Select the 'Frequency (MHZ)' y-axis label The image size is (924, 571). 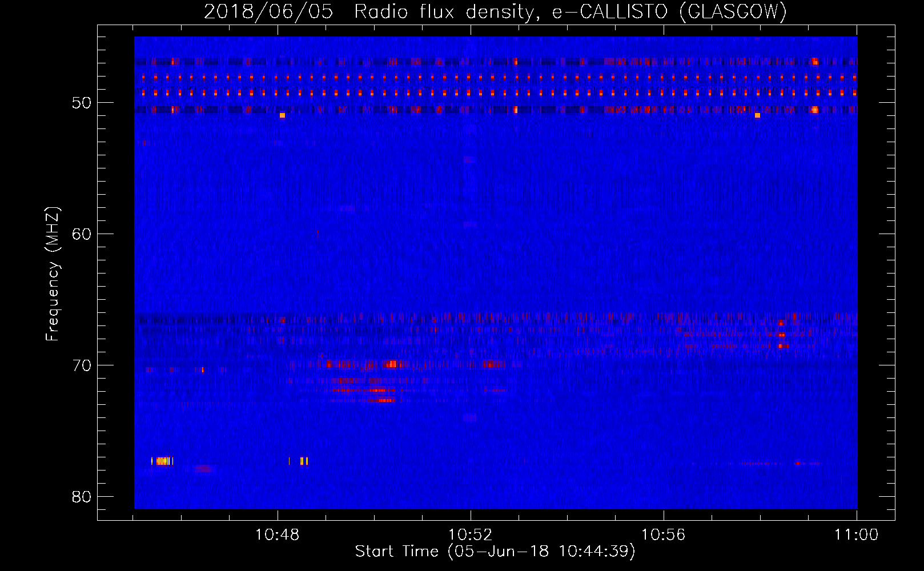pyautogui.click(x=52, y=274)
